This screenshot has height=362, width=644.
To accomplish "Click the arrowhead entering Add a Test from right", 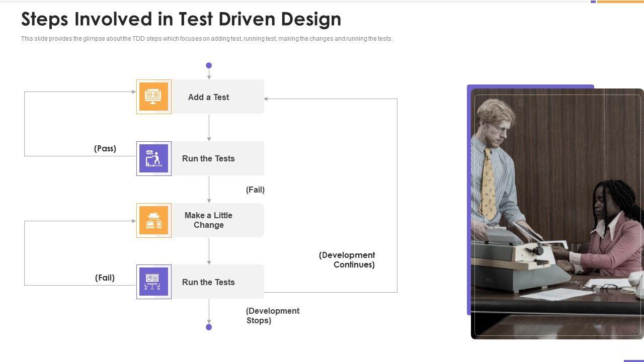I will click(x=266, y=99).
